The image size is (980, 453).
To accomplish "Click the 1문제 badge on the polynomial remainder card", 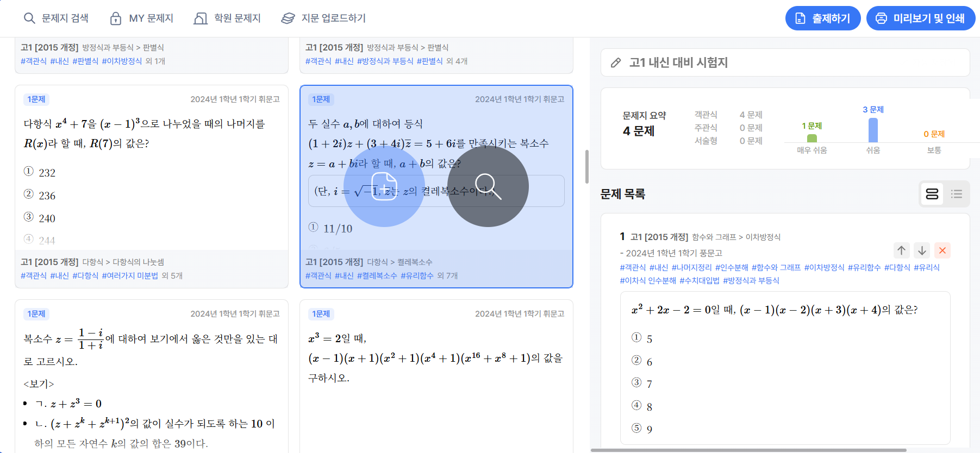I will pyautogui.click(x=36, y=99).
